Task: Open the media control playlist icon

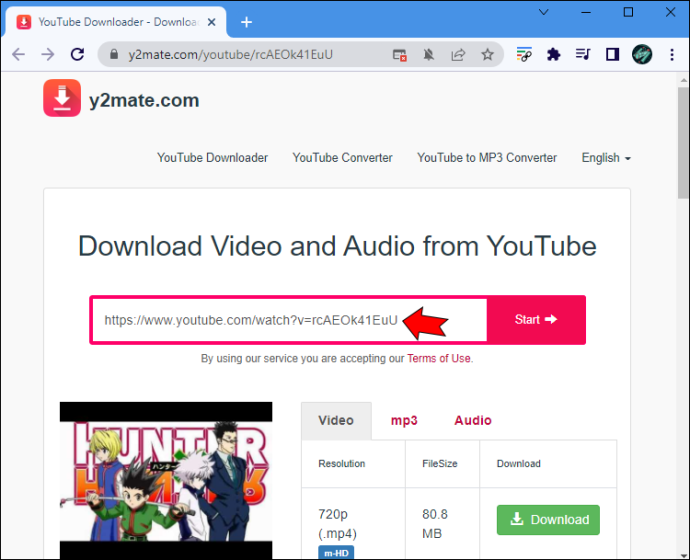Action: tap(583, 55)
